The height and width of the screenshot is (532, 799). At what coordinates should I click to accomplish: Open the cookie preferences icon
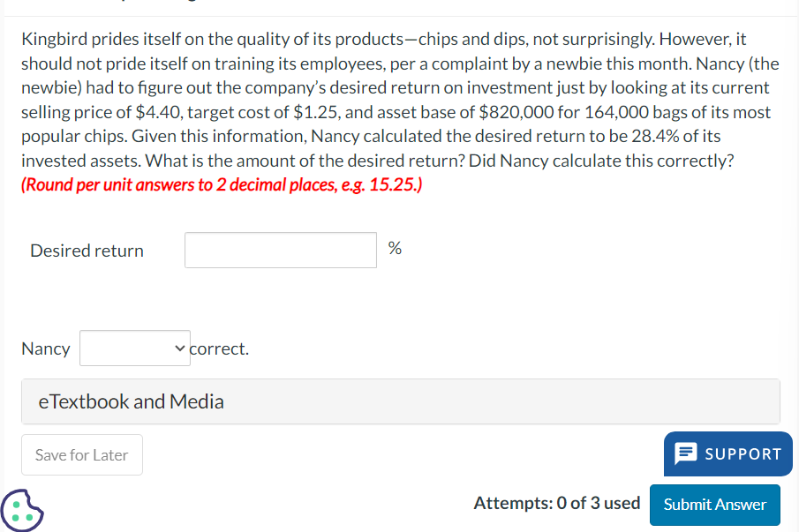click(21, 510)
